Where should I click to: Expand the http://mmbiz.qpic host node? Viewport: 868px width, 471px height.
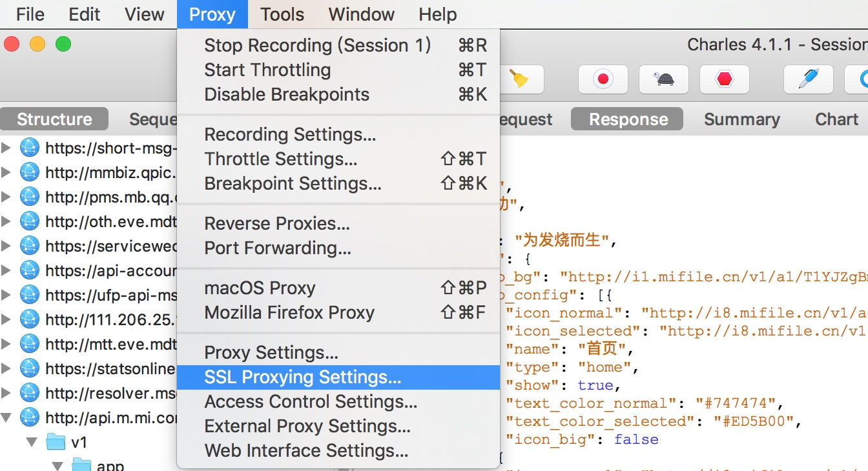pyautogui.click(x=6, y=173)
